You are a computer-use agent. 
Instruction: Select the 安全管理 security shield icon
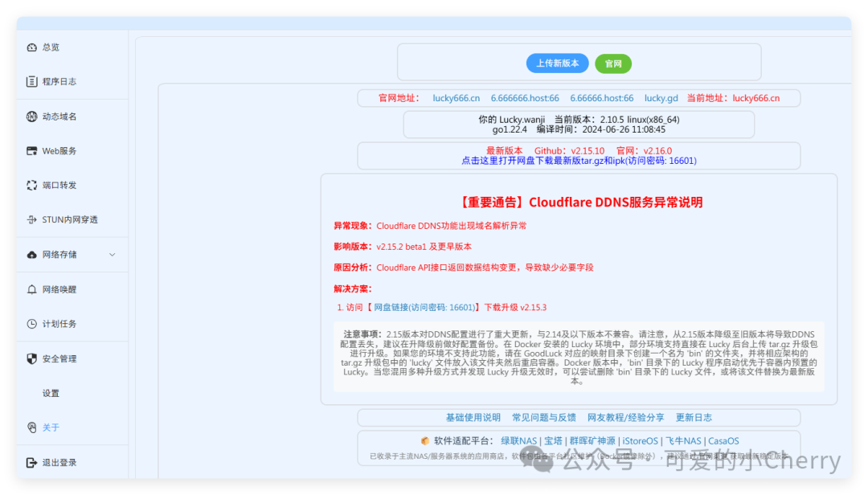click(x=31, y=358)
